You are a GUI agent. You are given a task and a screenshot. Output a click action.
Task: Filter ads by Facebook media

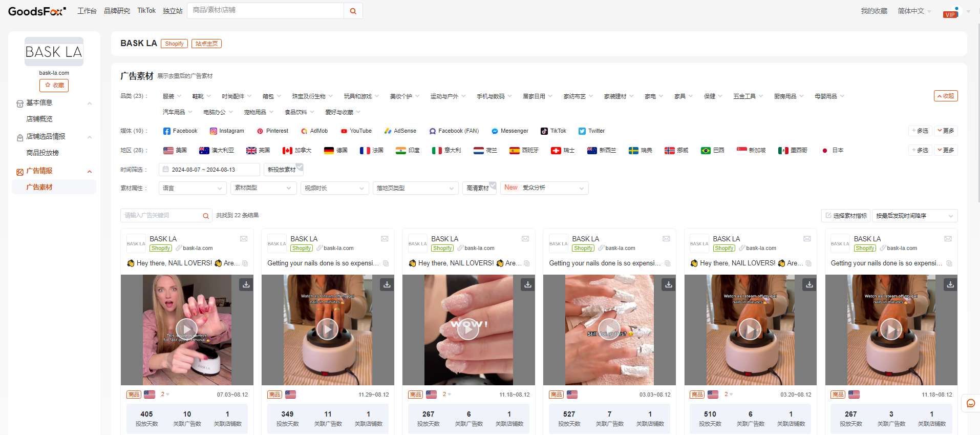click(180, 131)
